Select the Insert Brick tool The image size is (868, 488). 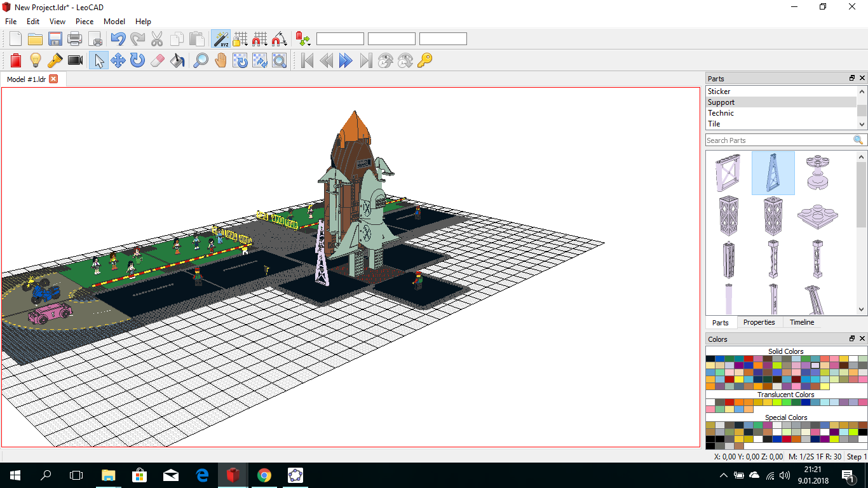coord(16,60)
